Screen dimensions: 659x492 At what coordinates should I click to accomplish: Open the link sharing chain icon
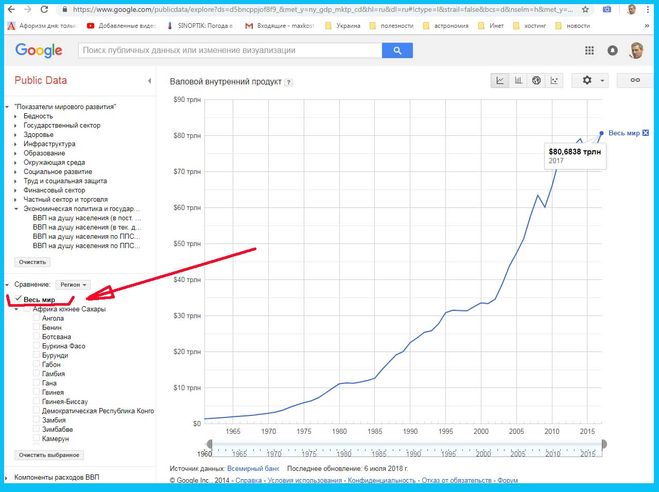click(x=634, y=81)
